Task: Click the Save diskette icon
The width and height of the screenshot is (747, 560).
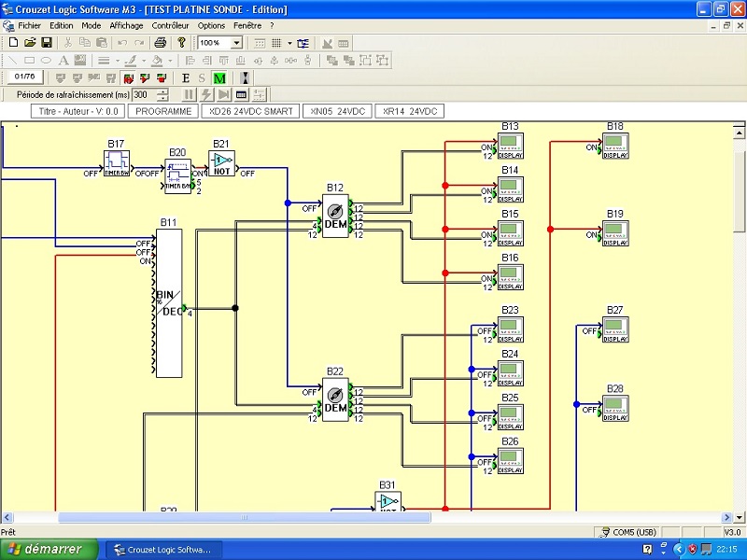Action: coord(46,43)
